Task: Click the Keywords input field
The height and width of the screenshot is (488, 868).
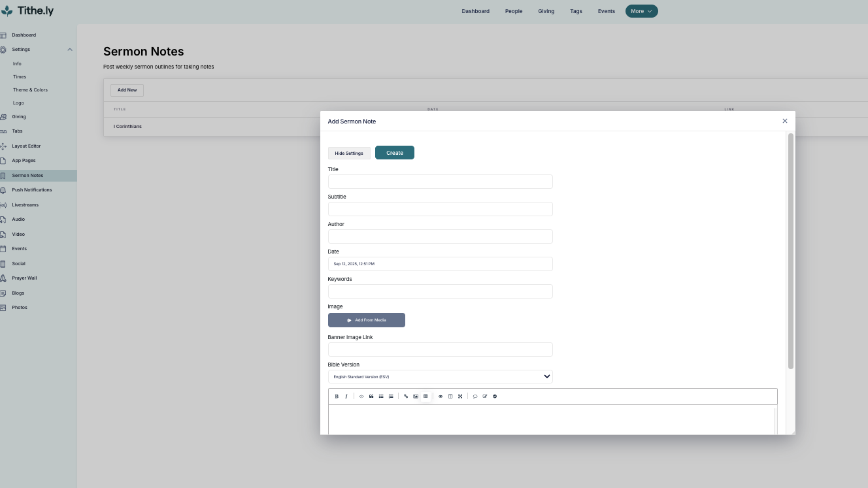Action: (440, 291)
